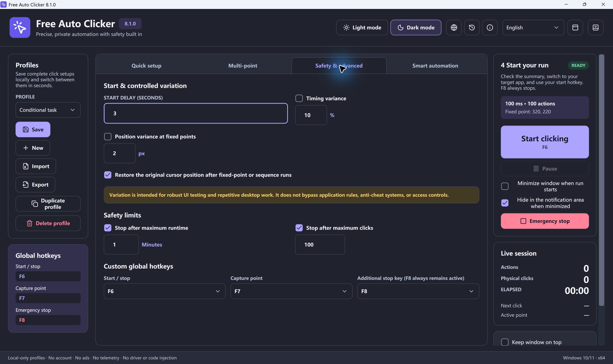The image size is (613, 364).
Task: Expand the Additional stop key F8 dropdown
Action: click(418, 291)
